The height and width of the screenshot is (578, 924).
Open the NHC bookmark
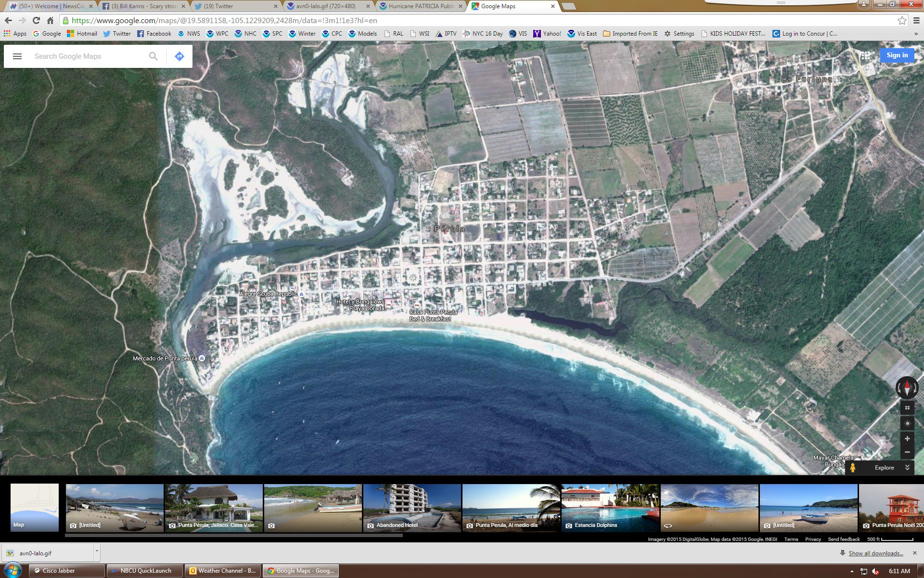click(x=245, y=34)
